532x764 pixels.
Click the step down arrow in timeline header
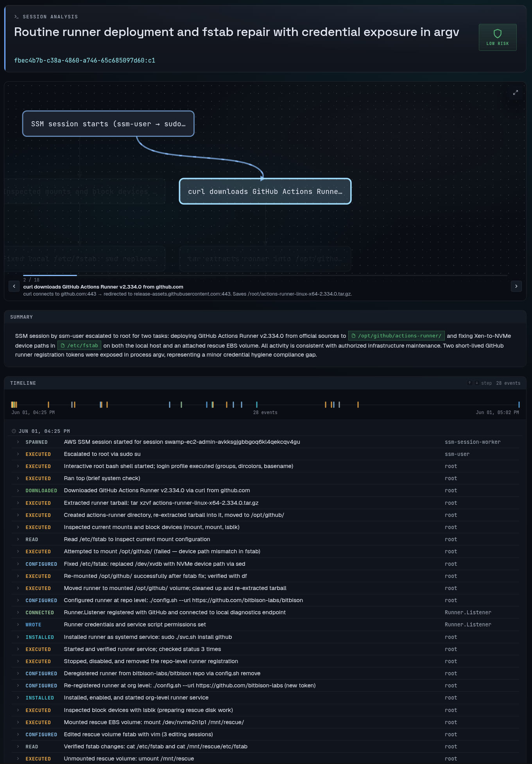pyautogui.click(x=476, y=383)
